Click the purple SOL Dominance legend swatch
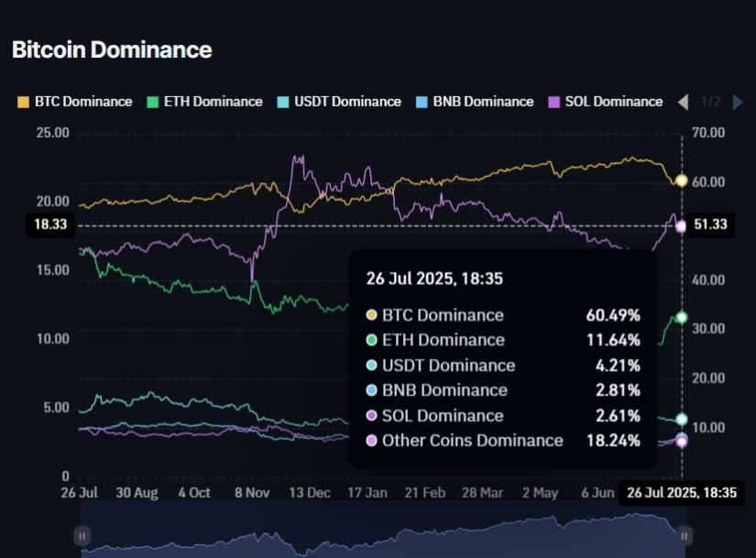This screenshot has height=558, width=756. tap(554, 103)
